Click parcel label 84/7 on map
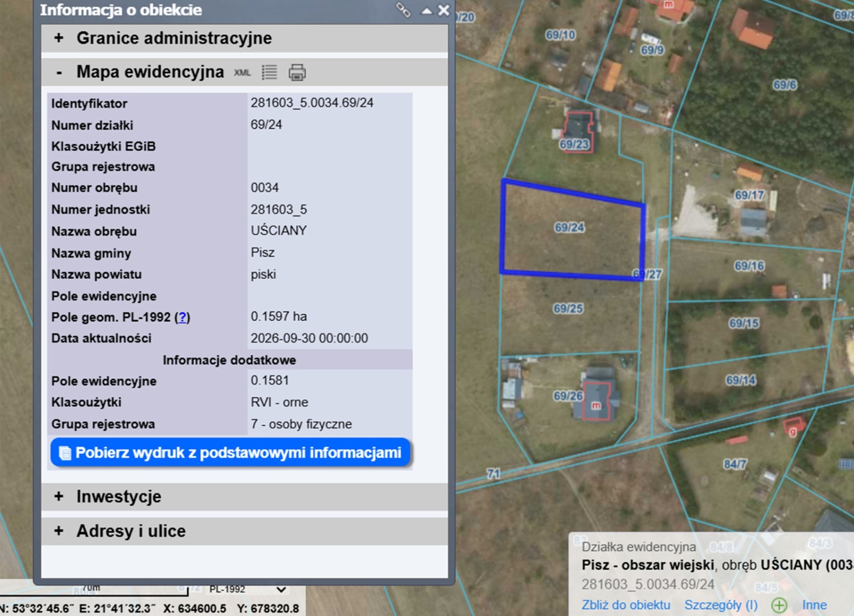Viewport: 854px width, 616px height. click(x=735, y=464)
